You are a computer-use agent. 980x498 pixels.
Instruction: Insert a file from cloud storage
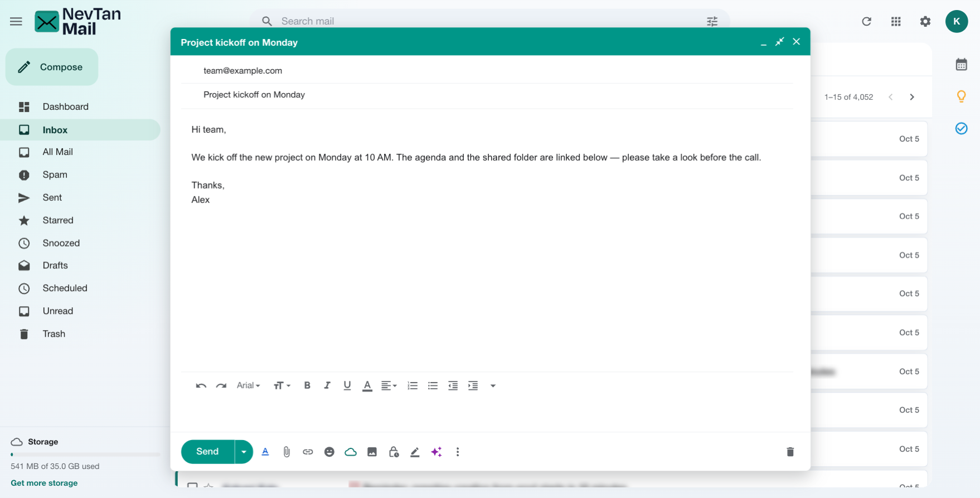tap(351, 452)
